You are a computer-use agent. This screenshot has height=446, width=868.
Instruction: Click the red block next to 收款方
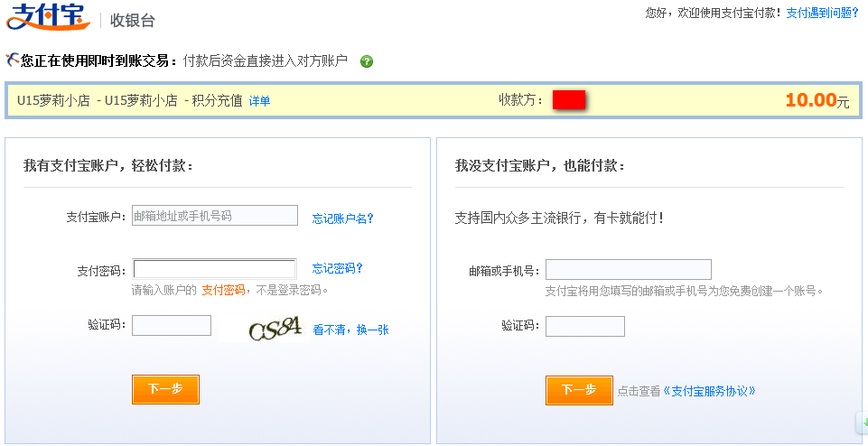point(570,100)
